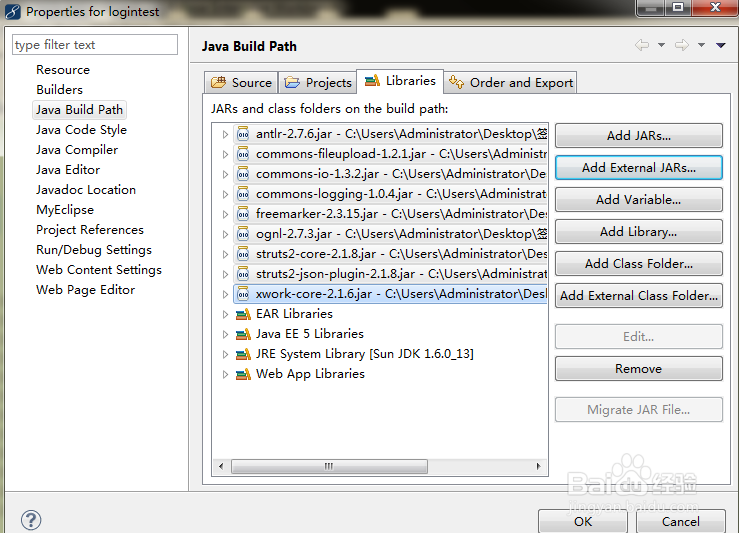Select Project References page
Screen dimensions: 739x533
(90, 230)
